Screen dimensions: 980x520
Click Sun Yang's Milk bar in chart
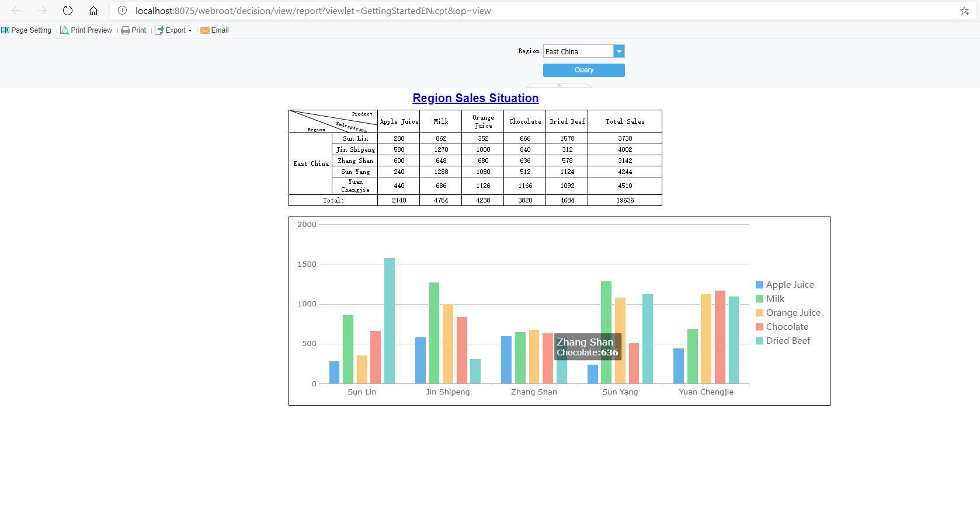click(606, 333)
